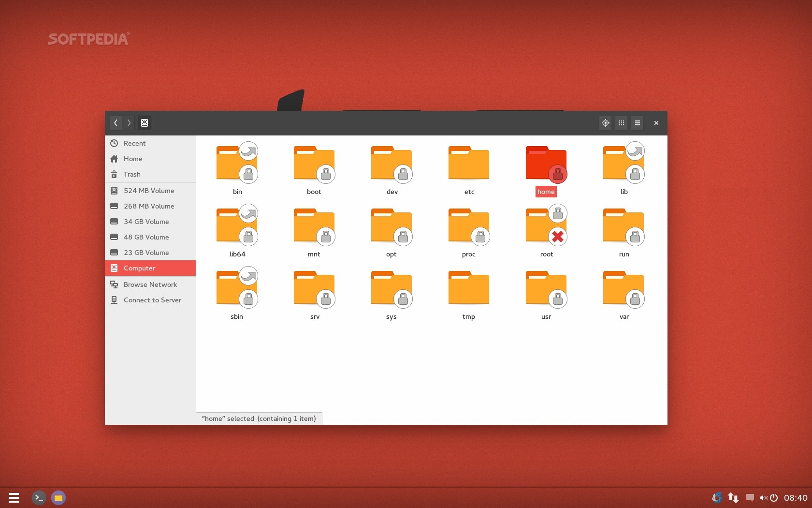This screenshot has width=812, height=508.
Task: Open the hamburger options menu in the file manager
Action: pos(638,123)
